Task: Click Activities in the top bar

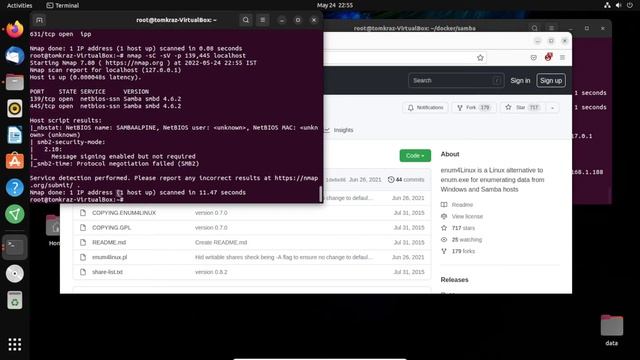Action: pos(19,5)
